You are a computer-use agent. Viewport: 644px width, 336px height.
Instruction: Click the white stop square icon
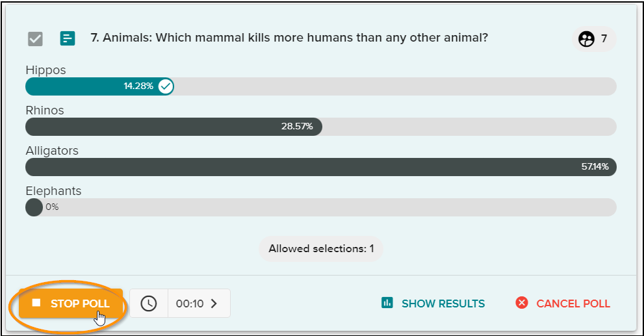(x=36, y=303)
